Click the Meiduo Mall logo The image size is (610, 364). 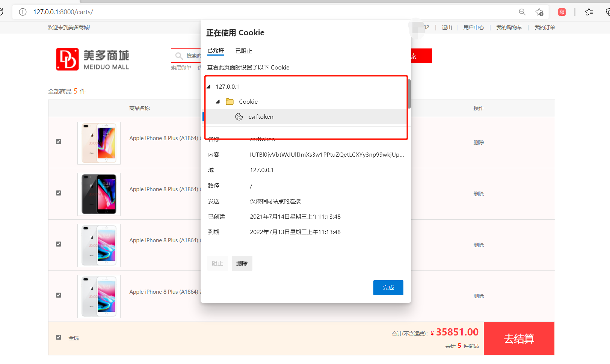tap(92, 59)
